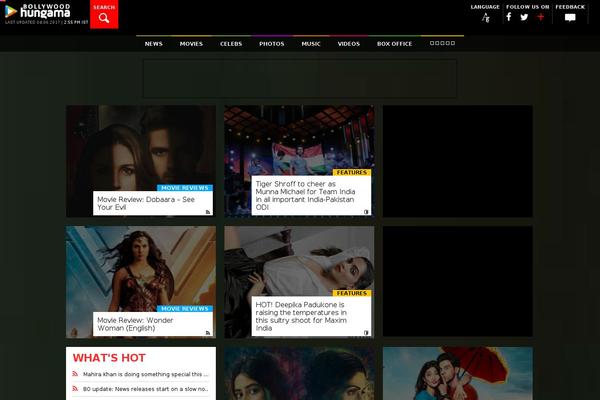
Task: Follow on Facebook icon
Action: (x=509, y=17)
